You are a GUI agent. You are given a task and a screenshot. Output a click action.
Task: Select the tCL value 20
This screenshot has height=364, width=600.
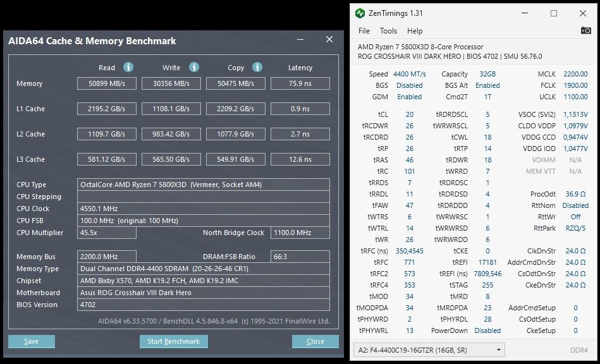tap(410, 114)
